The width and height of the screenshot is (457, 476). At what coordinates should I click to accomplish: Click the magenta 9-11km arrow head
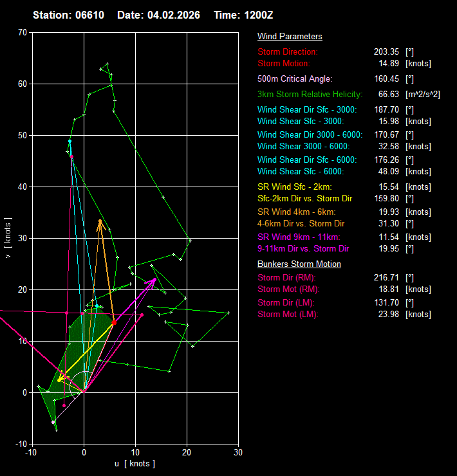[x=154, y=280]
